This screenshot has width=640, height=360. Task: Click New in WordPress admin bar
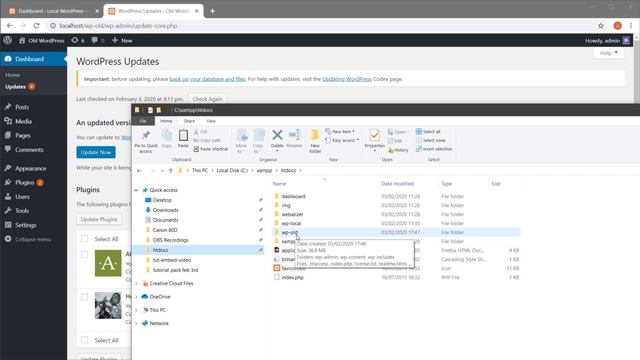122,40
